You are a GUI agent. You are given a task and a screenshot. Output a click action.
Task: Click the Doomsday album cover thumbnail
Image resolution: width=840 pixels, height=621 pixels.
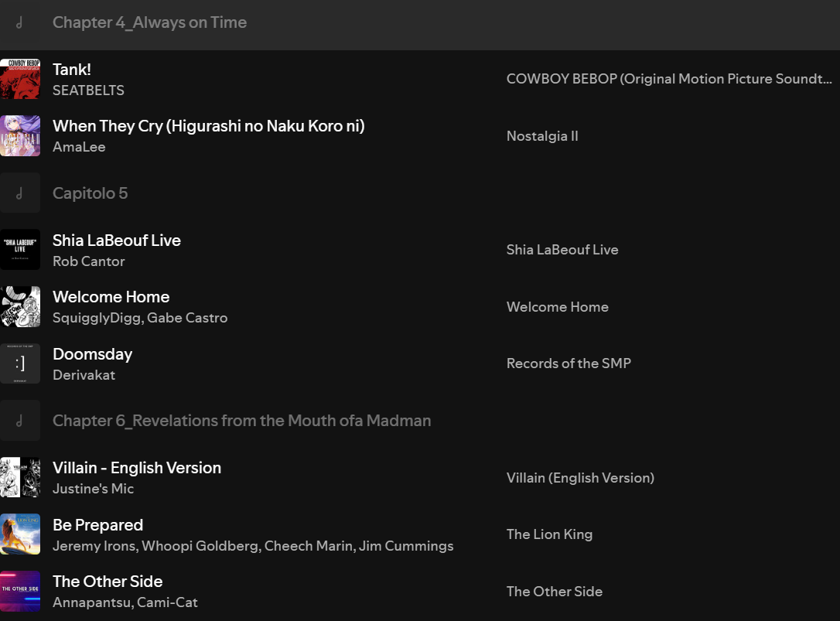(x=20, y=363)
